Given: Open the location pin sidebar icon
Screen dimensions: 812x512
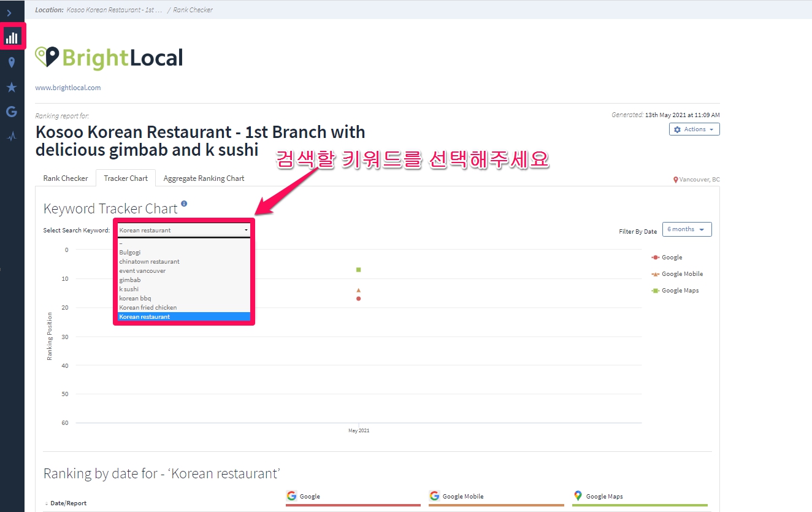Looking at the screenshot, I should pyautogui.click(x=12, y=63).
